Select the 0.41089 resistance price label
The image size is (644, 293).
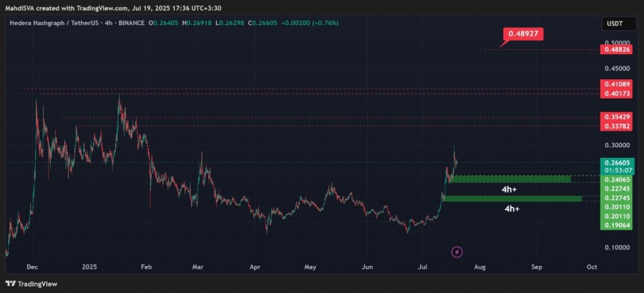click(615, 84)
